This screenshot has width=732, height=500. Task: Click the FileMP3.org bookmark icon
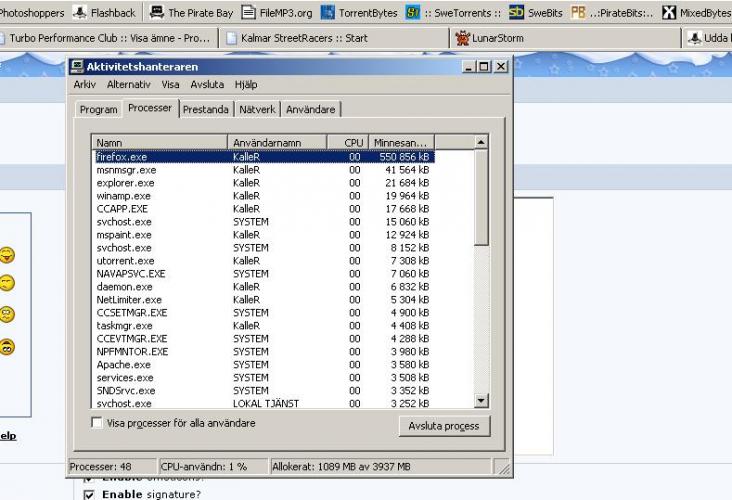248,13
